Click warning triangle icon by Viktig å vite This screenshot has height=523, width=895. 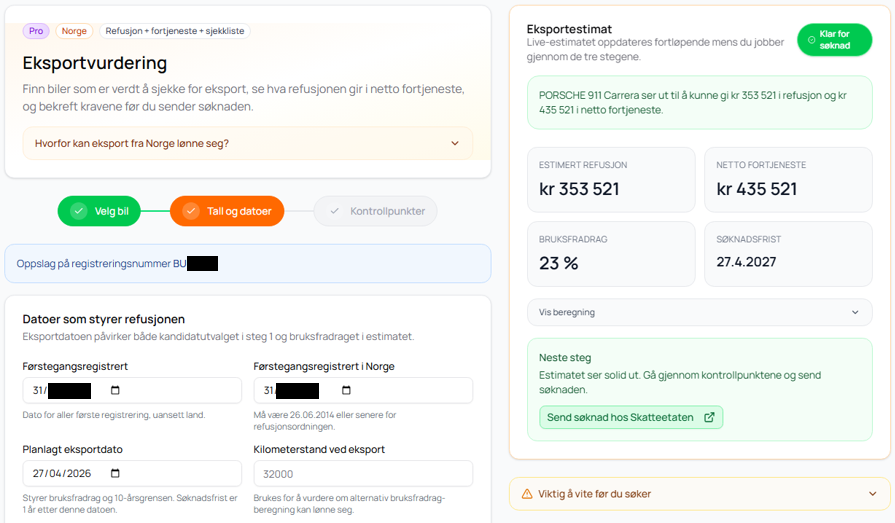click(x=527, y=493)
